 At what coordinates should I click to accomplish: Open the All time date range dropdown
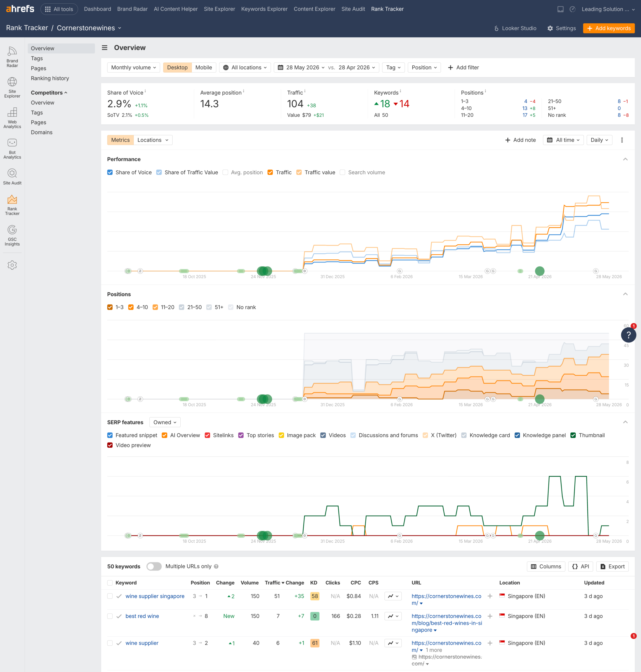(563, 140)
